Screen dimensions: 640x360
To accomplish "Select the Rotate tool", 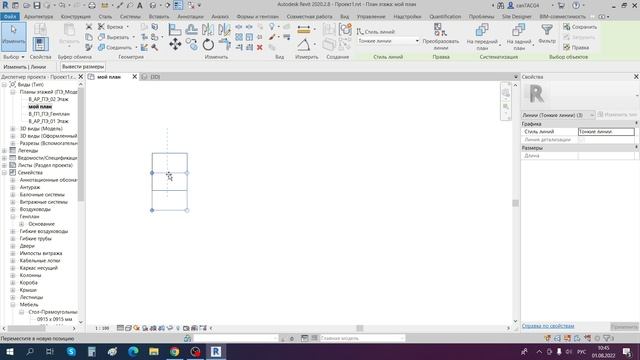I will click(x=208, y=44).
